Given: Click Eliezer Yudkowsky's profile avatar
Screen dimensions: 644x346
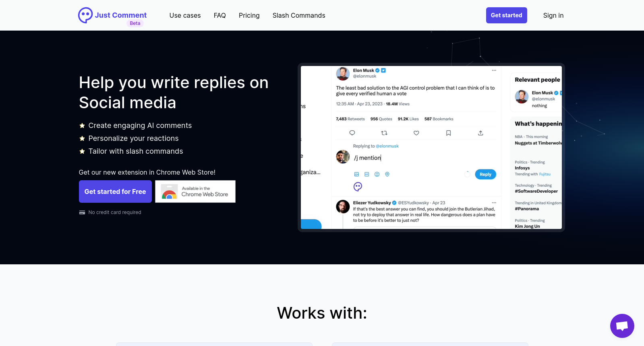Looking at the screenshot, I should click(x=343, y=206).
